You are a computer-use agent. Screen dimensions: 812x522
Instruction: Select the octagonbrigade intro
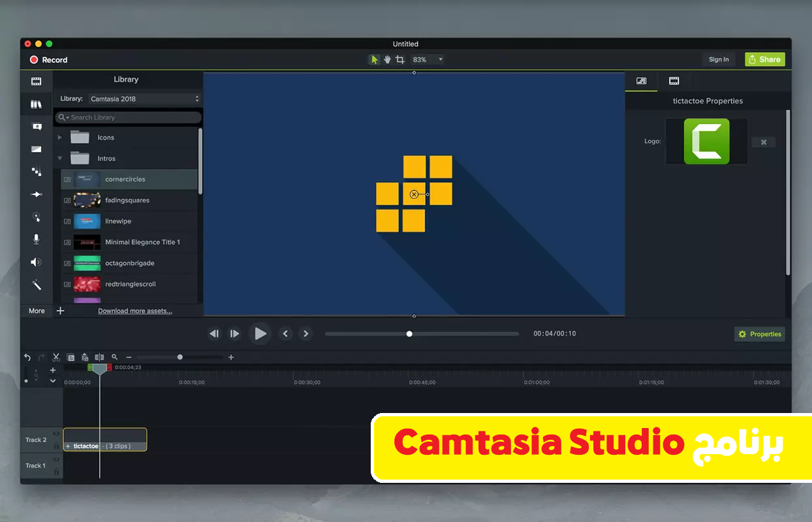(129, 263)
